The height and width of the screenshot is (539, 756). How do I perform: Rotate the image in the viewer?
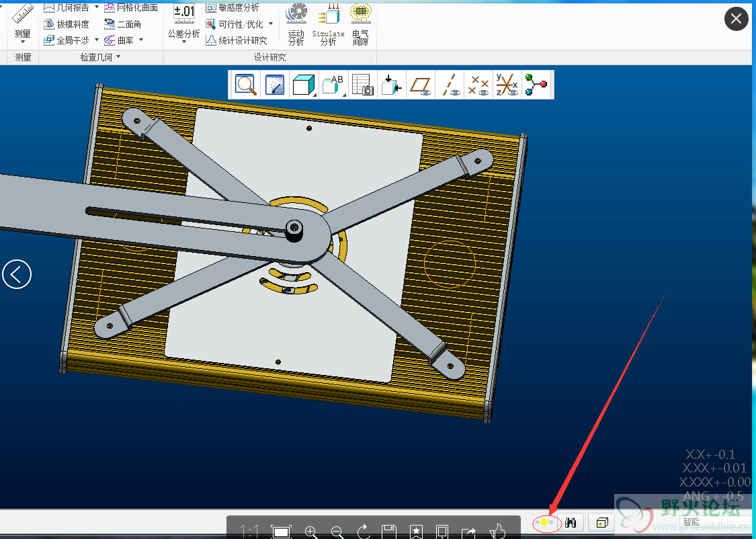364,532
